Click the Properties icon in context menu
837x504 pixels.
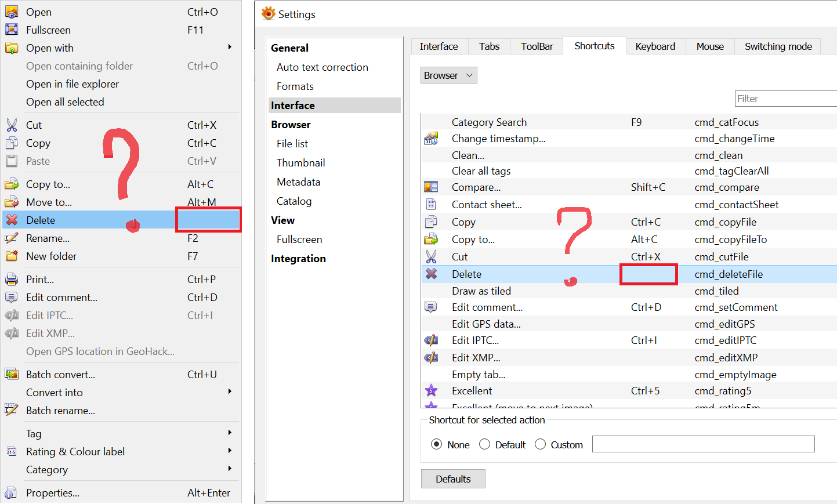click(x=12, y=492)
